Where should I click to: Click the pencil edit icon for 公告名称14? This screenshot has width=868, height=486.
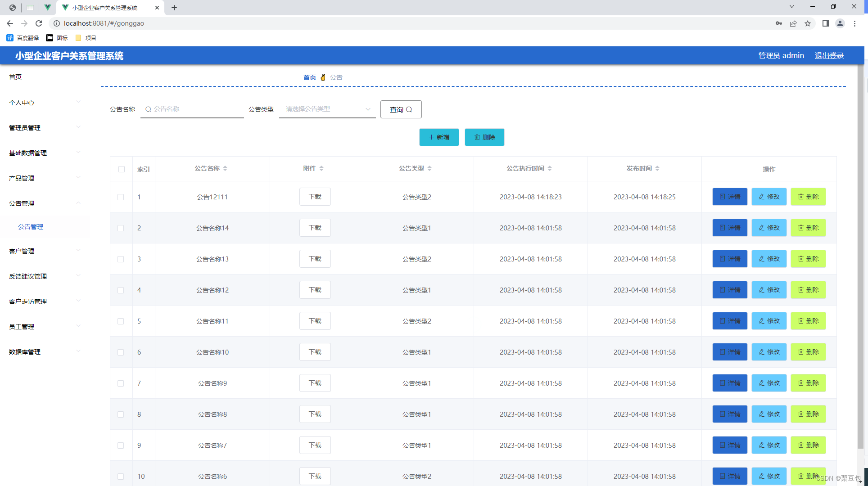click(x=761, y=228)
